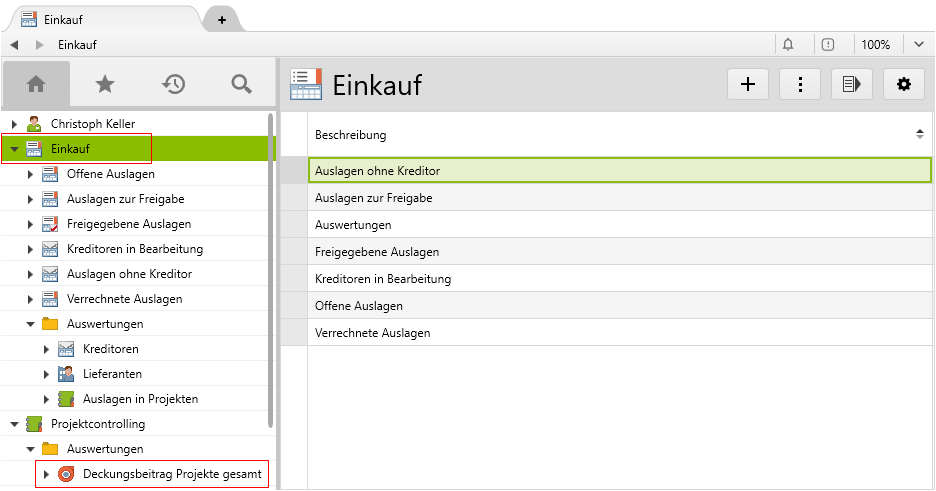Navigate back with the left arrow
The width and height of the screenshot is (936, 491).
coord(14,45)
